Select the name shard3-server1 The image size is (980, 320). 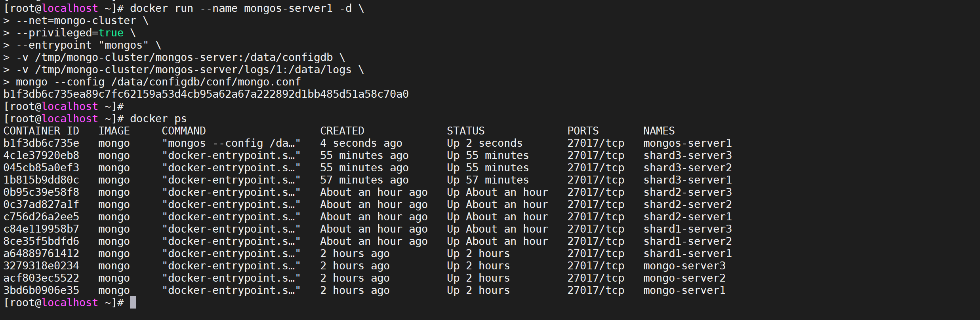click(688, 180)
